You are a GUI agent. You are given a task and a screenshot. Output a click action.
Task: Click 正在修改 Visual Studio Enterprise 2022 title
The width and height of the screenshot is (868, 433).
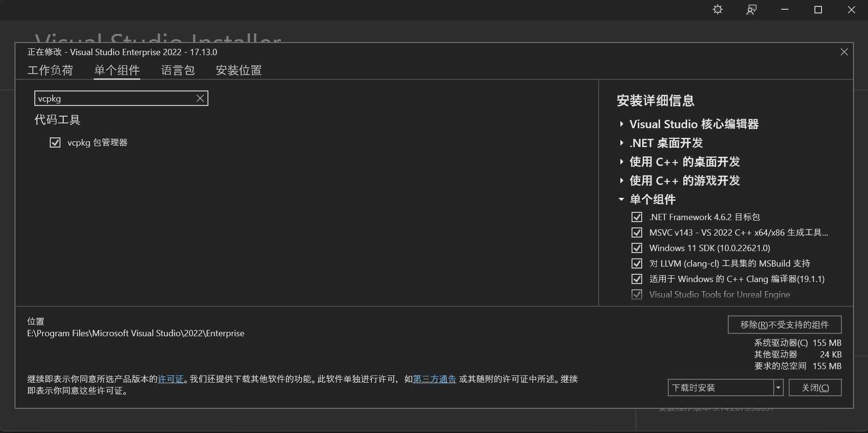point(122,52)
